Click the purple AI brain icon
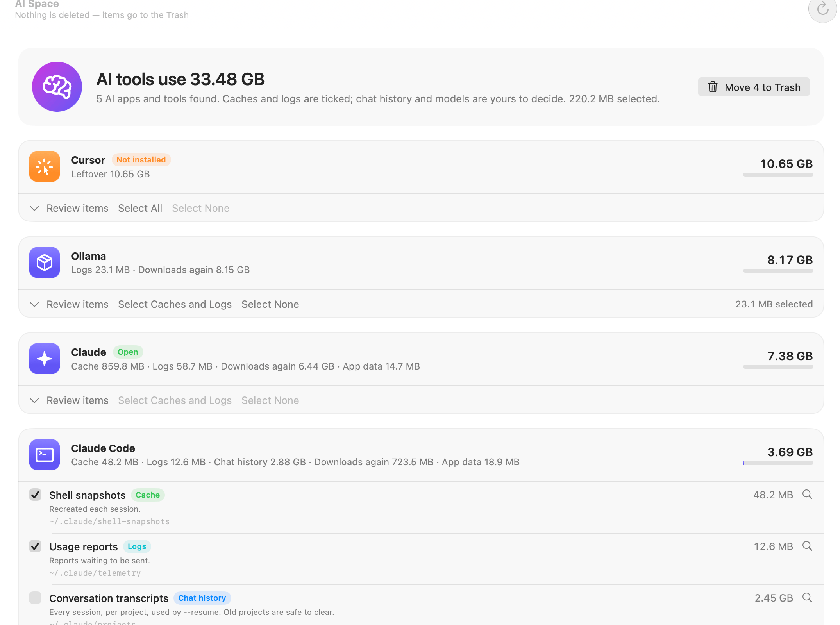The height and width of the screenshot is (625, 840). (57, 87)
